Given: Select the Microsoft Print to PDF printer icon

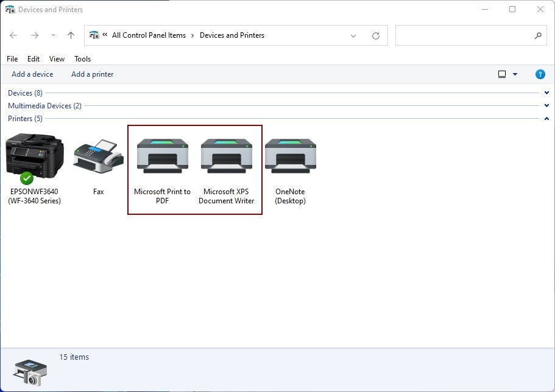Looking at the screenshot, I should (x=163, y=156).
